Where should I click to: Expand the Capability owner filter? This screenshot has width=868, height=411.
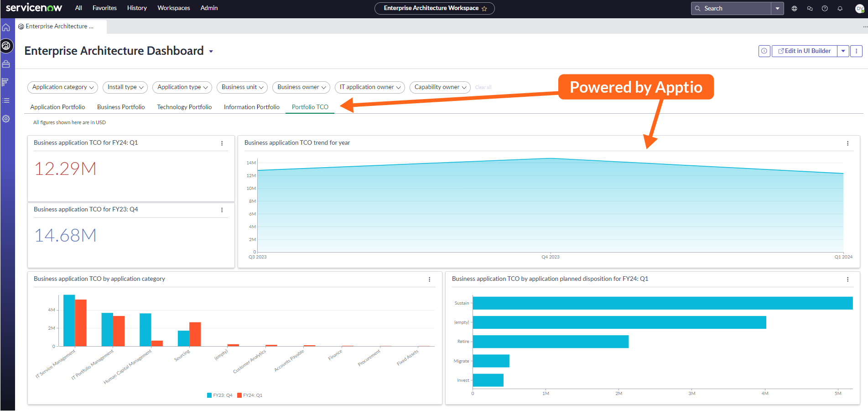440,87
